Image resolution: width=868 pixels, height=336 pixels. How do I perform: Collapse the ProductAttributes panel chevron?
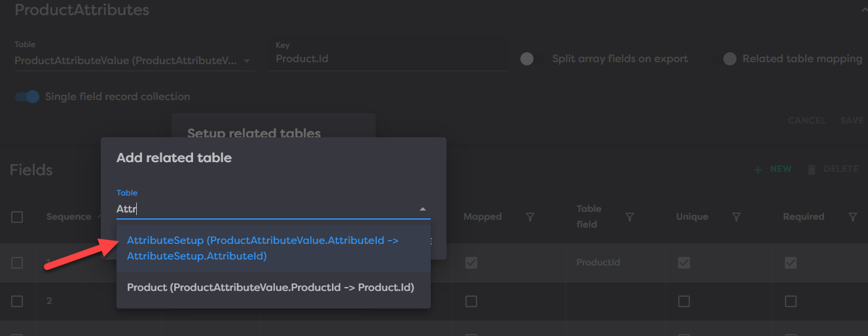863,9
